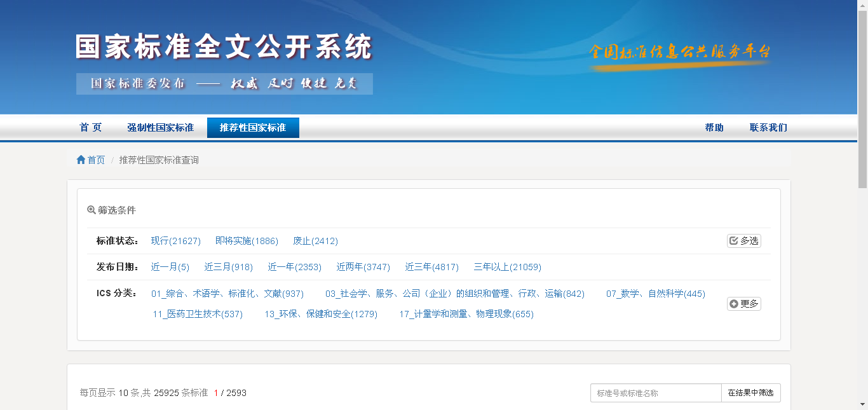The image size is (868, 410).
Task: Click the 每页显示 10 条 results count text
Action: point(109,393)
